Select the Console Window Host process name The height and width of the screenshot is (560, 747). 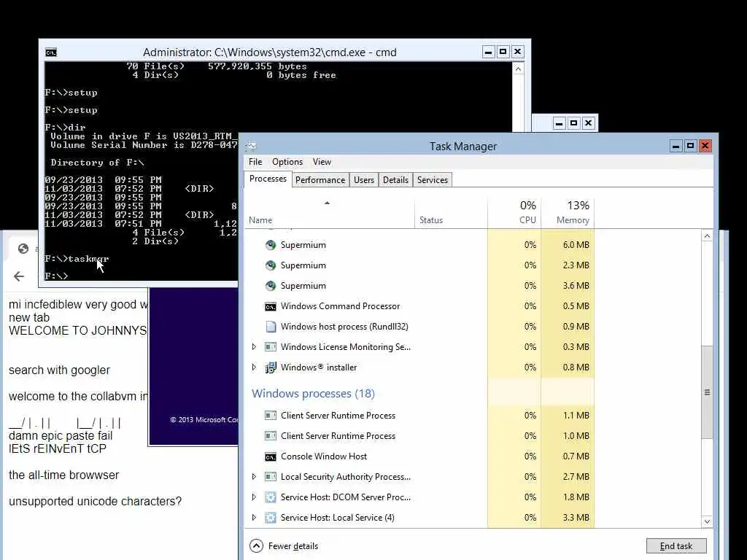point(324,456)
